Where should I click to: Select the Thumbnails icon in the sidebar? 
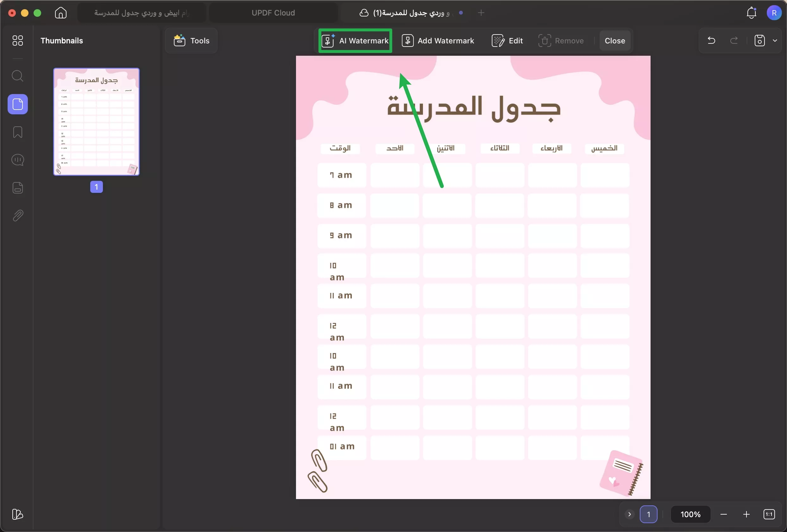tap(17, 104)
